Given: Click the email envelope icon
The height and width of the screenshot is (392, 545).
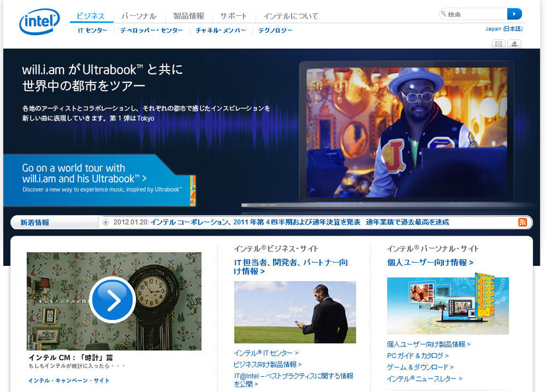Looking at the screenshot, I should (498, 44).
